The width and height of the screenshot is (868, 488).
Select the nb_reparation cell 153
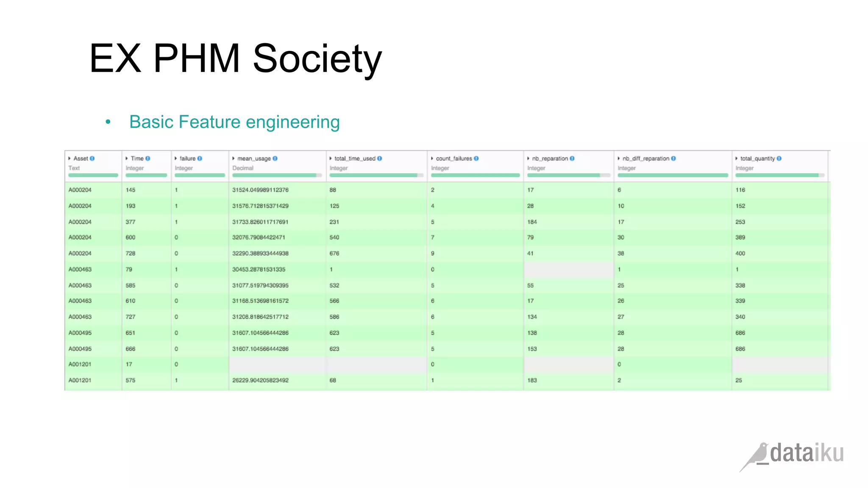tap(569, 349)
